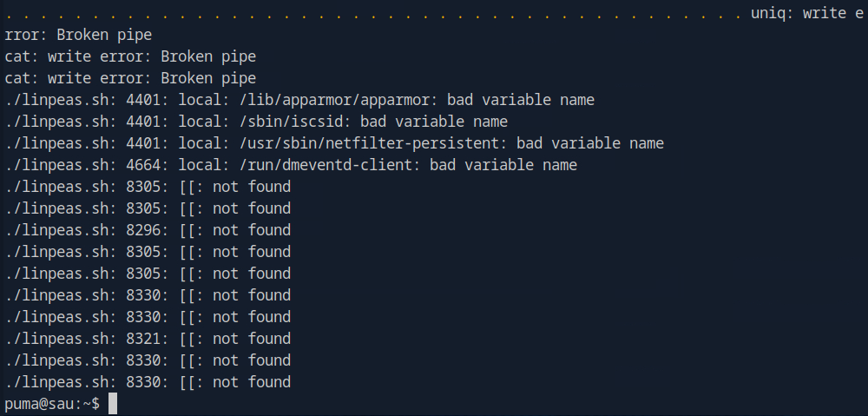
Task: Click "not found" on the 8296 line
Action: pos(252,230)
